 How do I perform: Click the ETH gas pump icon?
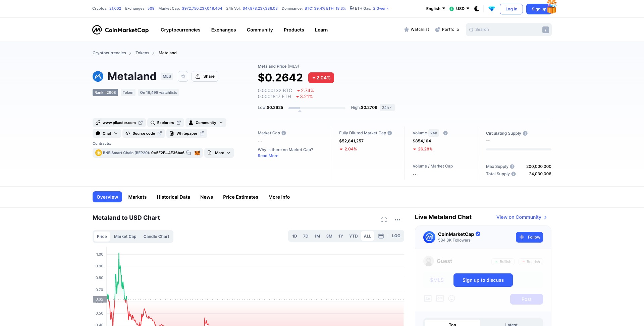(352, 8)
